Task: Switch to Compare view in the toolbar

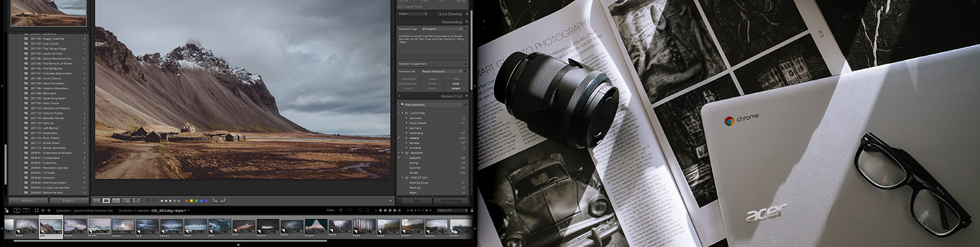Action: (x=116, y=201)
